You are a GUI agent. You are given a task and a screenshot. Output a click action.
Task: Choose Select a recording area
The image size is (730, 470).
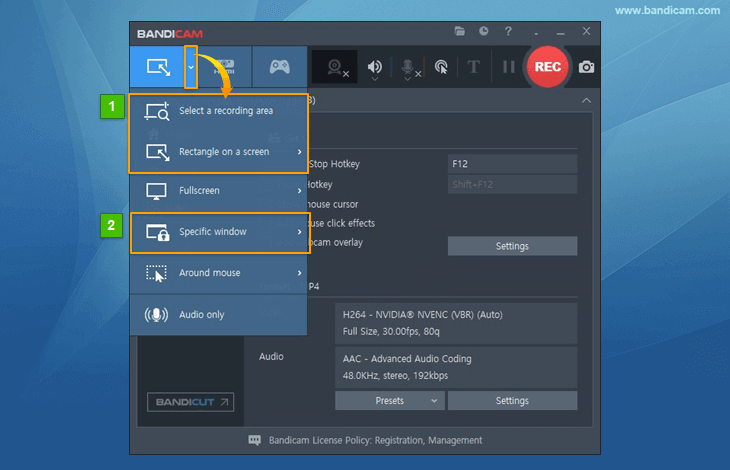point(219,111)
